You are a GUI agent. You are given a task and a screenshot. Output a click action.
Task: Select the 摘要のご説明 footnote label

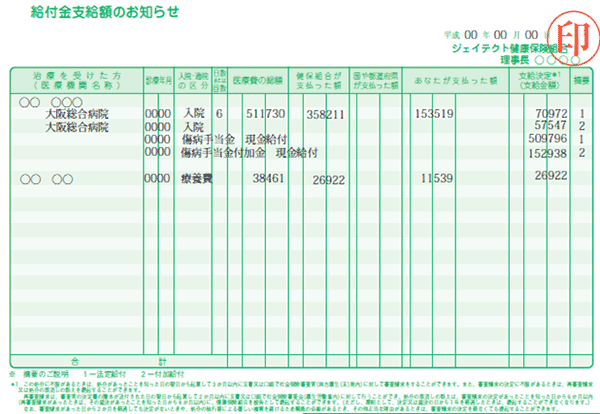46,374
